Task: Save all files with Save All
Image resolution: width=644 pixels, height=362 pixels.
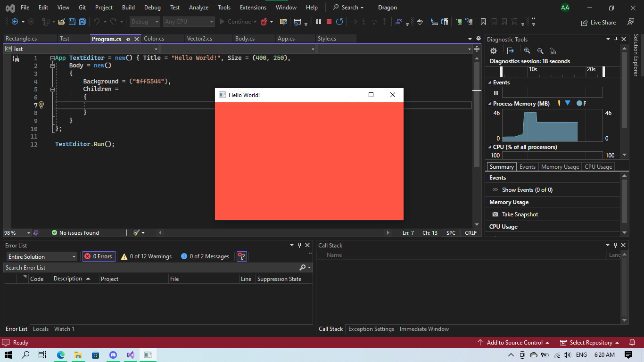Action: [82, 22]
